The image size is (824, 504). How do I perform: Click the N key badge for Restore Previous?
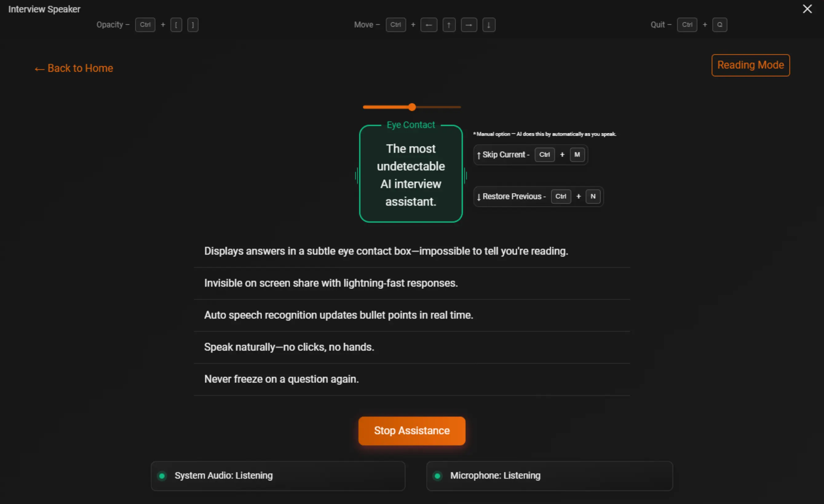coord(593,196)
